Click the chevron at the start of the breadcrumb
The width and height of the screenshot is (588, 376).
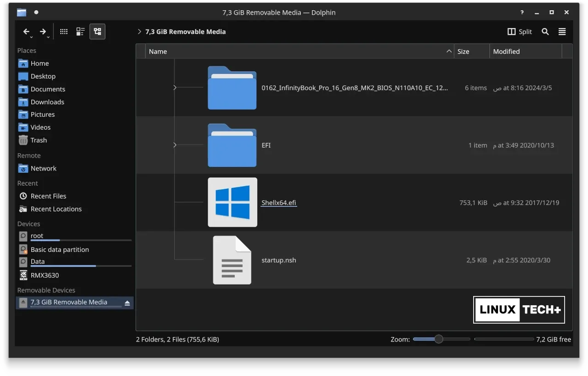pos(139,32)
